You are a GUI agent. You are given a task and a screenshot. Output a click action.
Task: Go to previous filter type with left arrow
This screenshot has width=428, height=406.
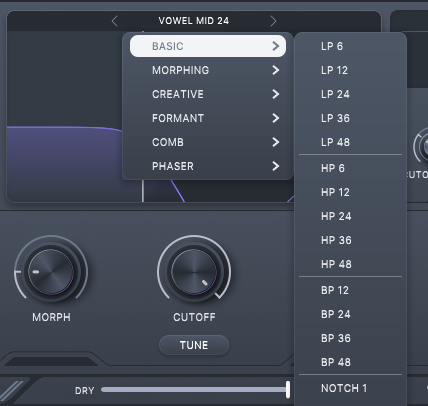(114, 21)
